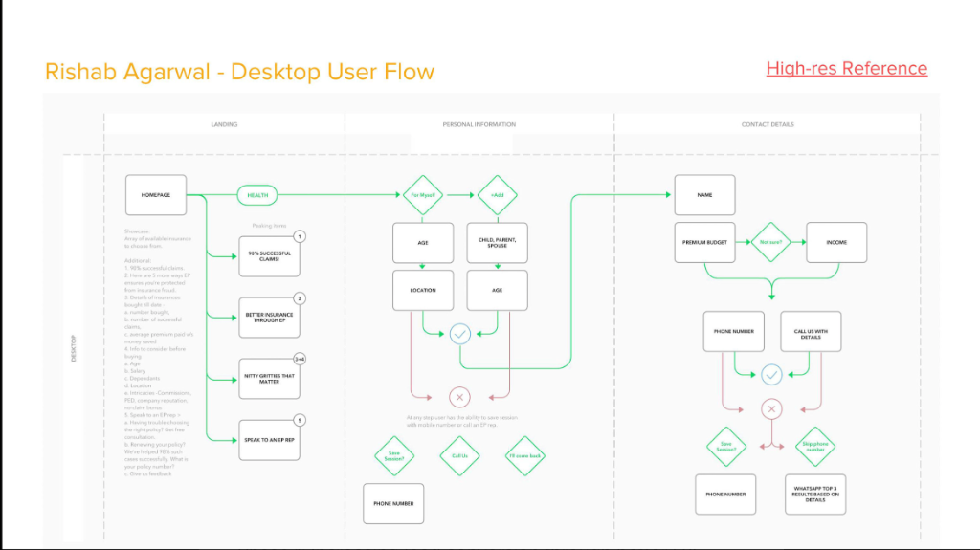
Task: Select the INCOME box
Action: pos(836,243)
